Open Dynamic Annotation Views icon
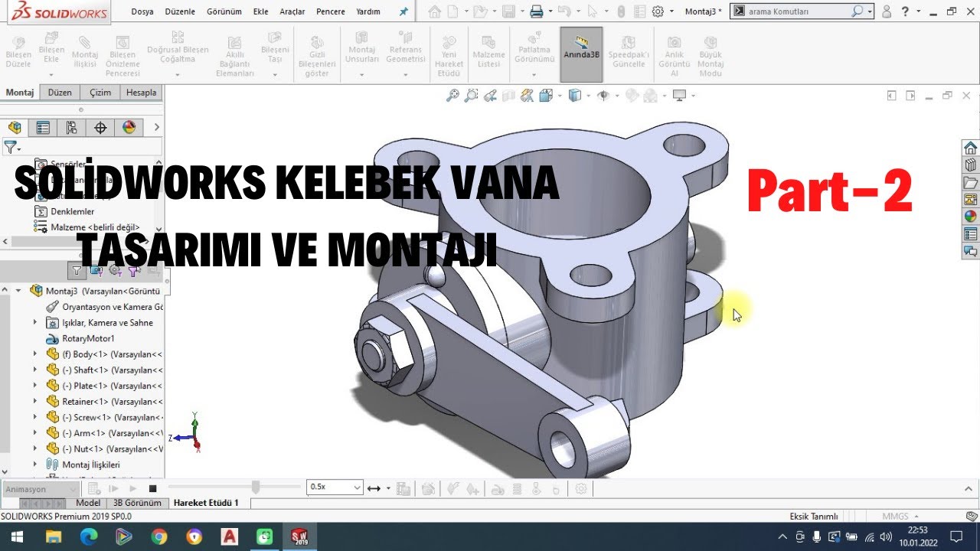 [x=528, y=96]
